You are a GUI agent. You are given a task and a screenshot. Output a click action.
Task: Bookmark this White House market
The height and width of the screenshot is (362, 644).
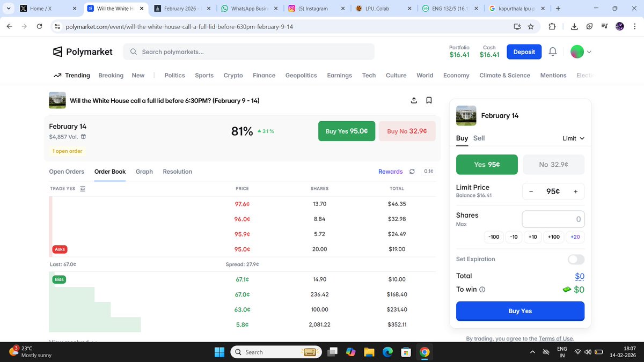pyautogui.click(x=429, y=100)
